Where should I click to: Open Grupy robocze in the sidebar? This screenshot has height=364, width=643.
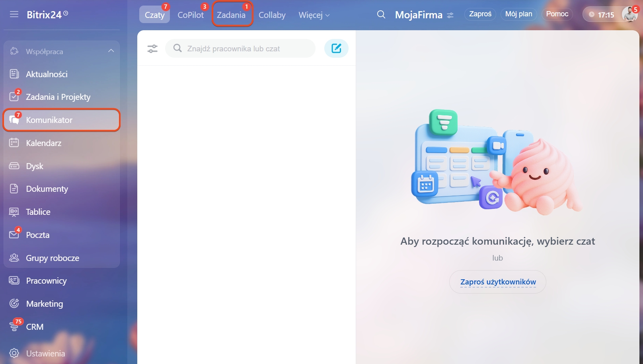(x=62, y=258)
